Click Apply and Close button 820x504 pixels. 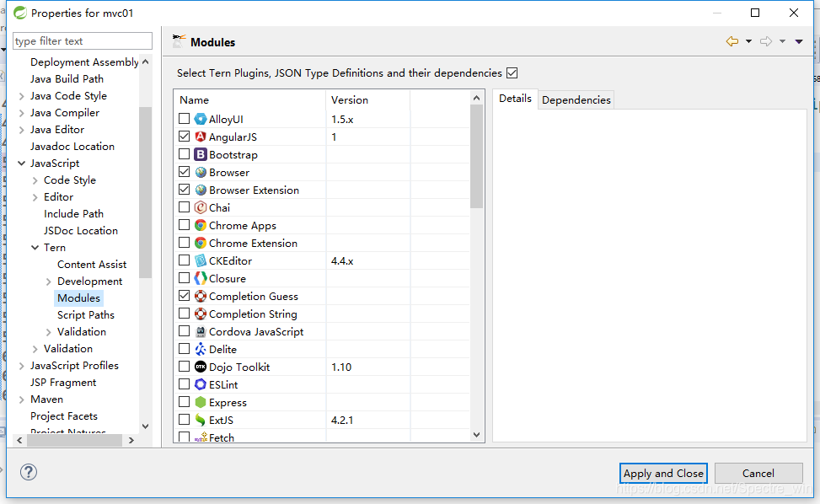point(663,473)
